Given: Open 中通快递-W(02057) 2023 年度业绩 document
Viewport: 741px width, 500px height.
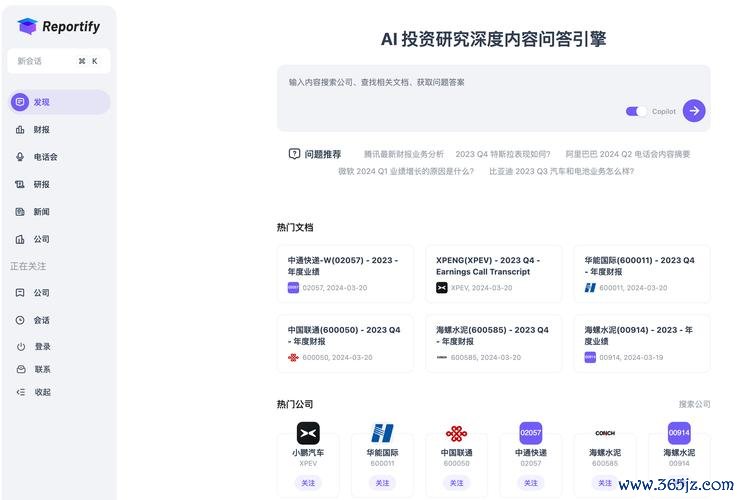Looking at the screenshot, I should coord(345,274).
